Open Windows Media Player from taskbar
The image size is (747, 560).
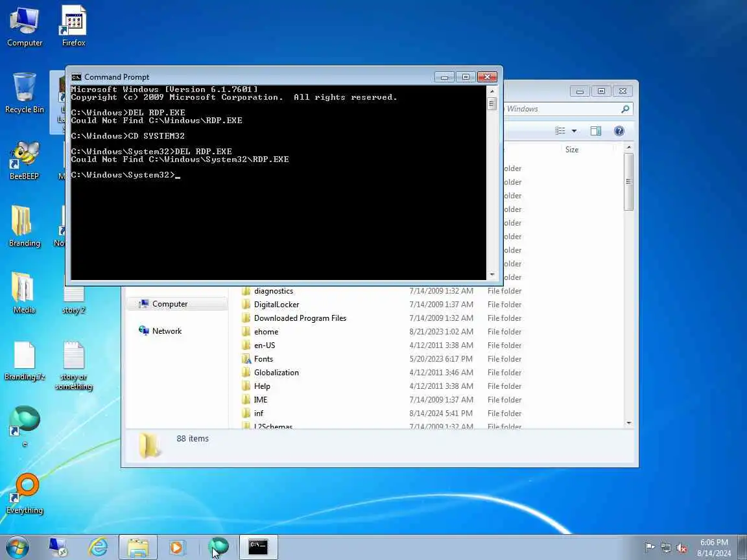(x=177, y=547)
